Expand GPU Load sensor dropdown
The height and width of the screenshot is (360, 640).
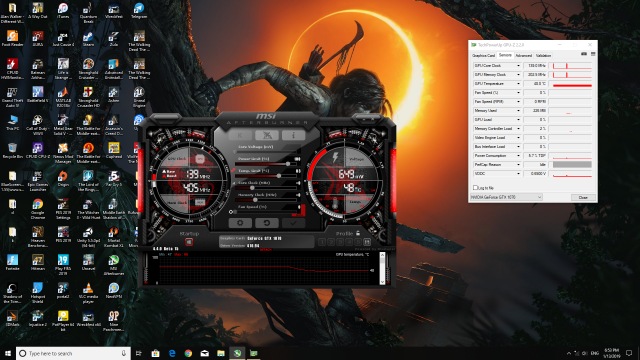518,120
